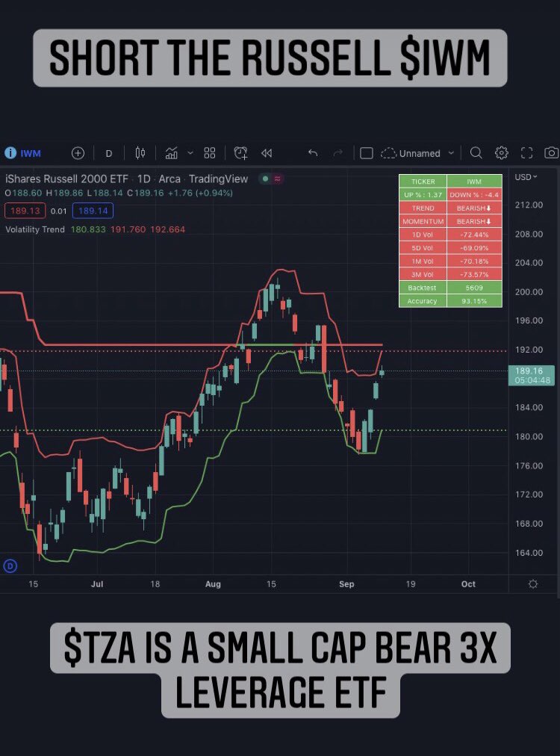Click the Aug label on time axis
The image size is (560, 756).
pyautogui.click(x=213, y=584)
